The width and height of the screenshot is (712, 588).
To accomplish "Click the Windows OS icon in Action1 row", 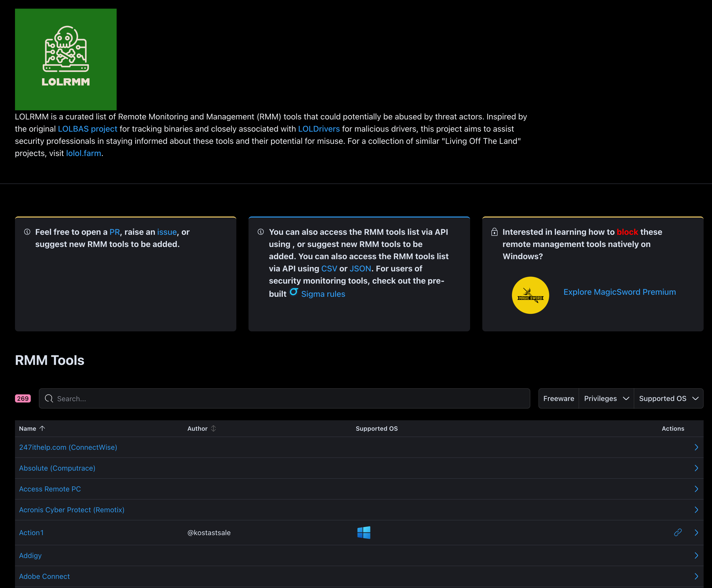I will coord(363,532).
